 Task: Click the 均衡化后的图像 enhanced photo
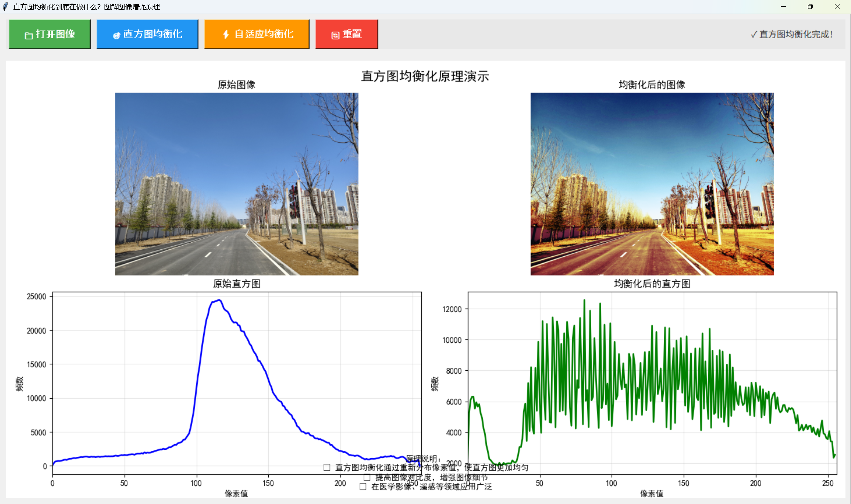pos(652,184)
